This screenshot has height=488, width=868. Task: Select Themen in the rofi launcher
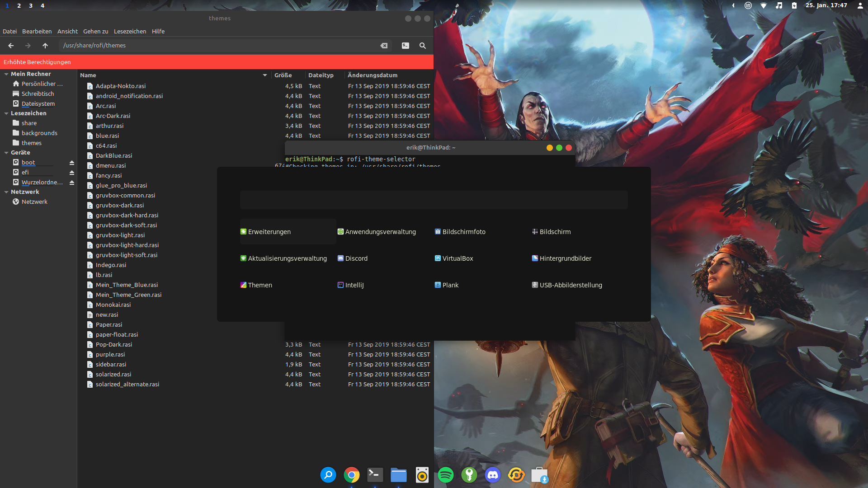260,285
